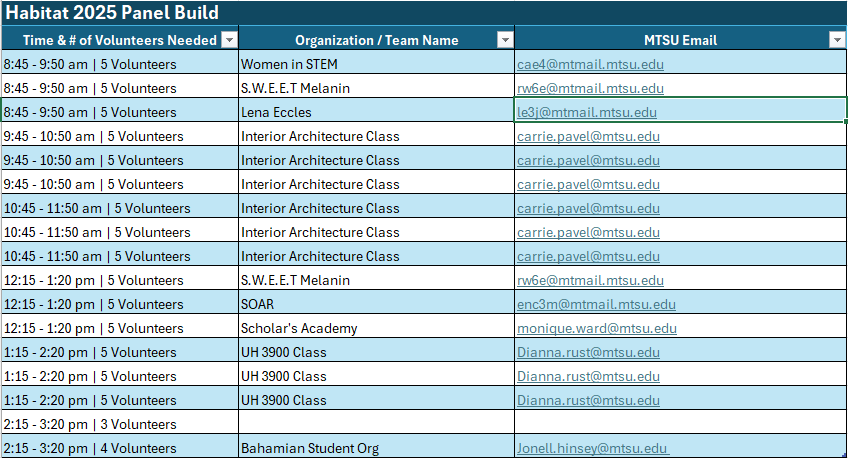Viewport: 848px width, 458px height.
Task: Select the Habitat 2025 Panel Build title cell
Action: coord(112,14)
